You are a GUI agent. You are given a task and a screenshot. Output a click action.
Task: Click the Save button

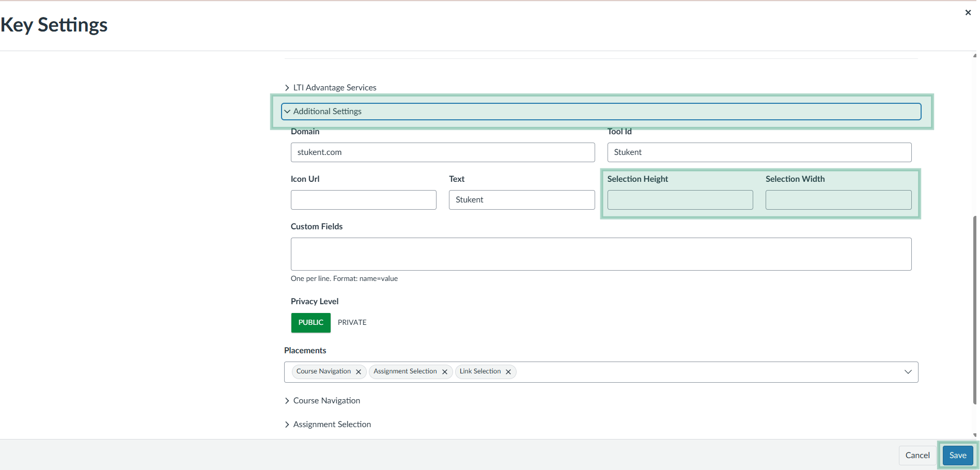[957, 456]
